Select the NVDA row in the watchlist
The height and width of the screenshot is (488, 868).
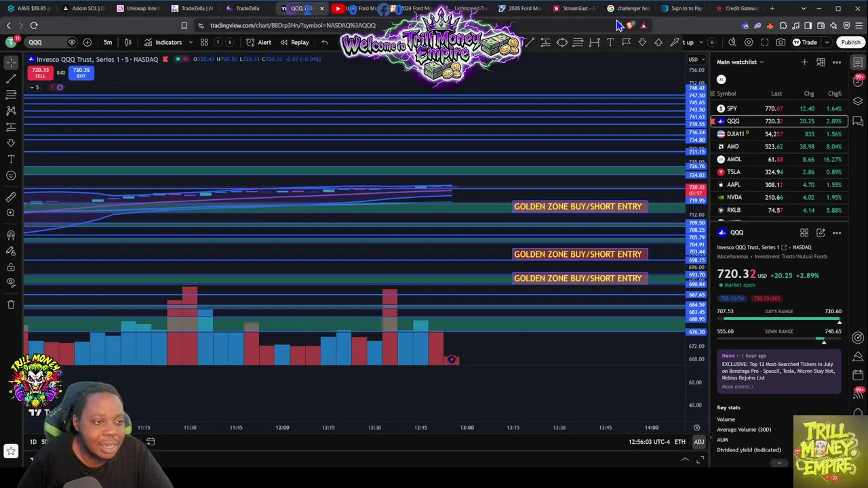(779, 197)
